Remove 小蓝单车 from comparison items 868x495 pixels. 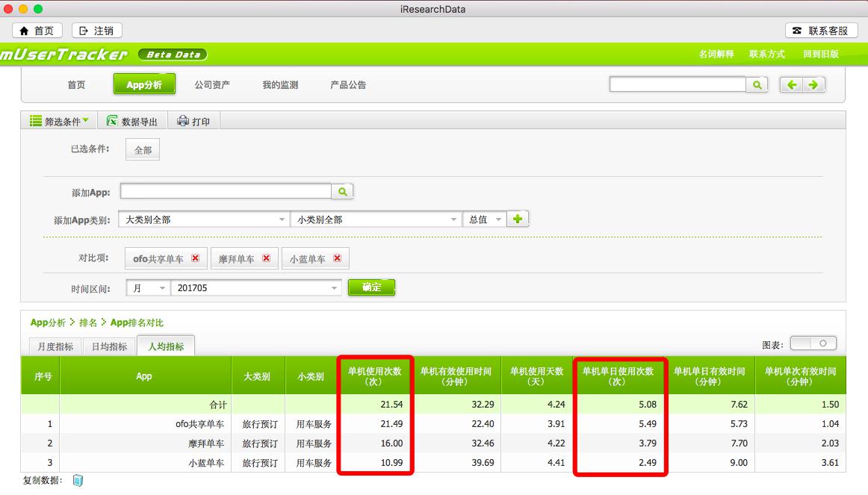(337, 258)
